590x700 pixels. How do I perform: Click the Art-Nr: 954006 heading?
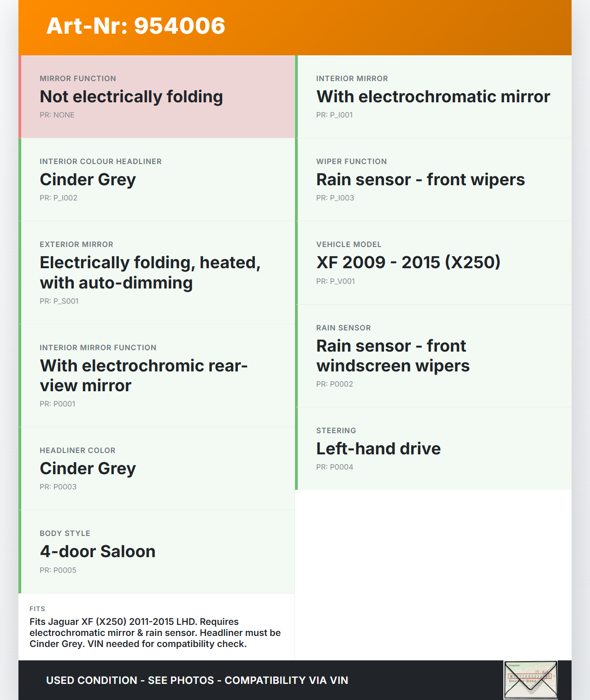tap(136, 26)
